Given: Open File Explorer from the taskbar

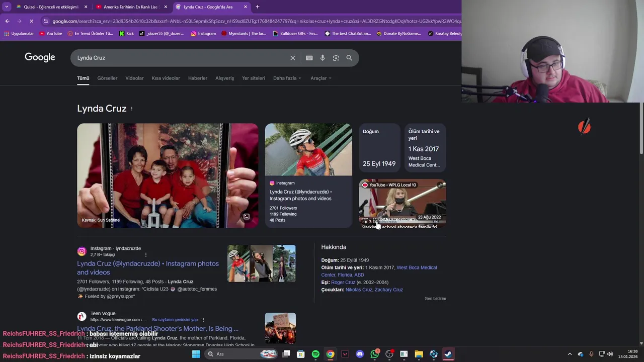Looking at the screenshot, I should [419, 354].
